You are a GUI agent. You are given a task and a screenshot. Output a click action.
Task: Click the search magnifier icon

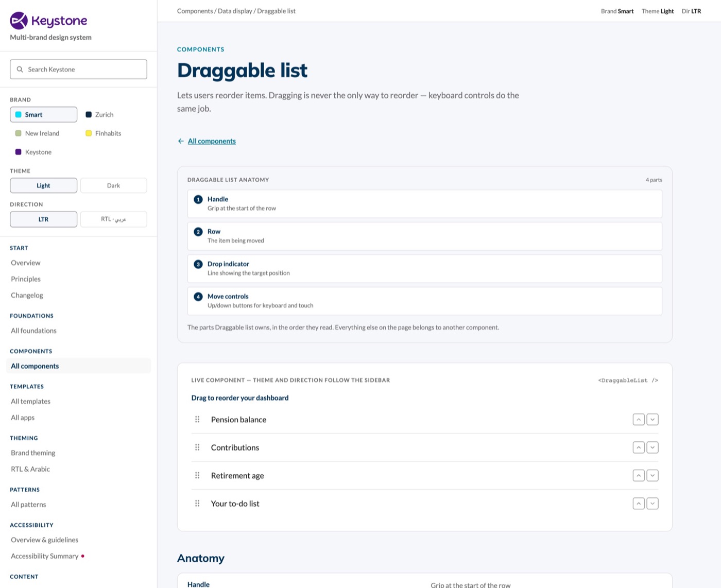point(20,70)
